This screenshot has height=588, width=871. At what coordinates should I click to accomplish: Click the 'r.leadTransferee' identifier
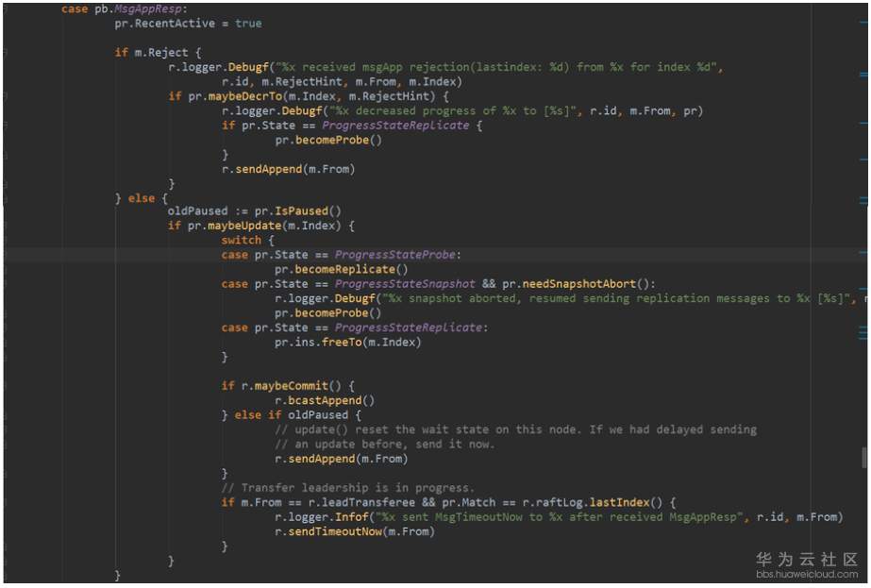(361, 502)
